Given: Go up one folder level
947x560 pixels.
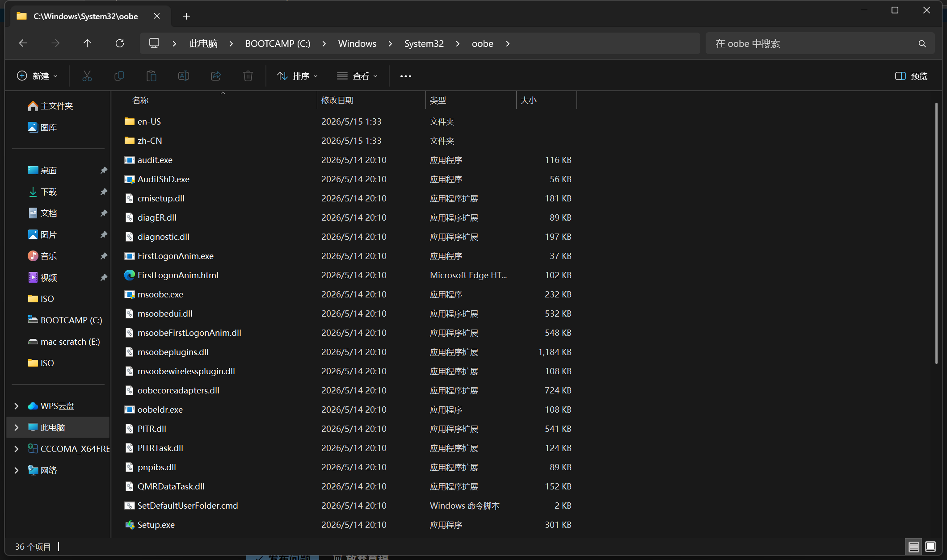Looking at the screenshot, I should tap(87, 43).
